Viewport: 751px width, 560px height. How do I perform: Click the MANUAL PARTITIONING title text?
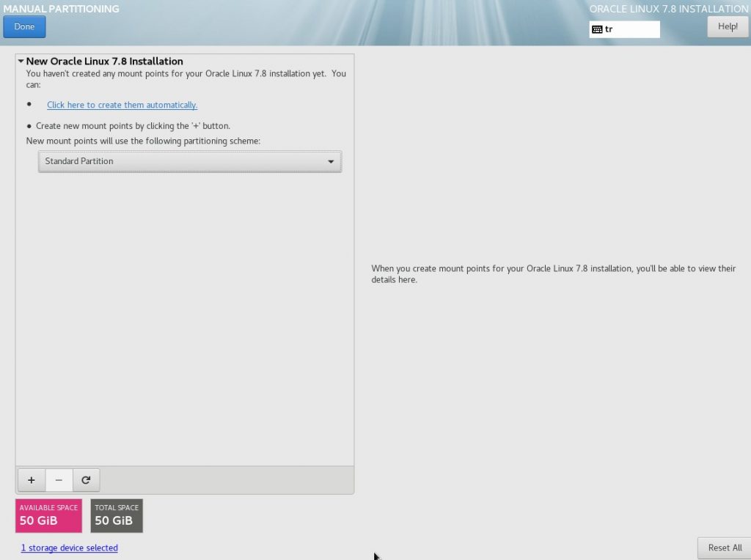point(62,9)
